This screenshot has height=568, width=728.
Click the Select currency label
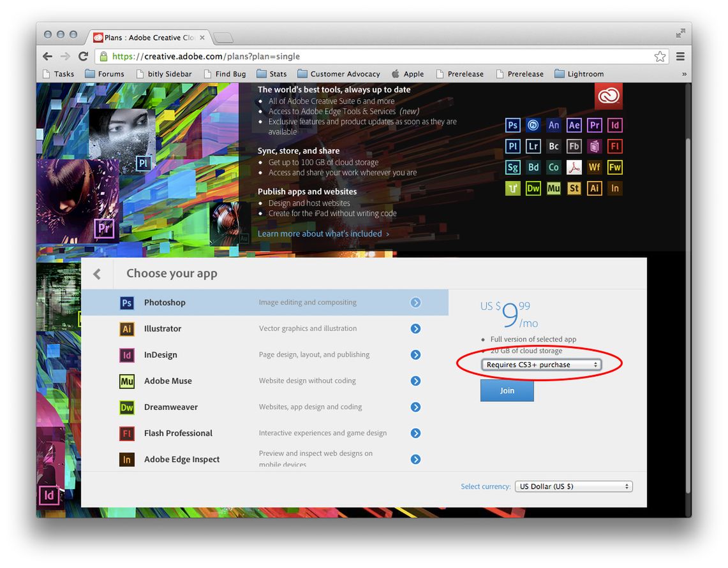tap(485, 486)
